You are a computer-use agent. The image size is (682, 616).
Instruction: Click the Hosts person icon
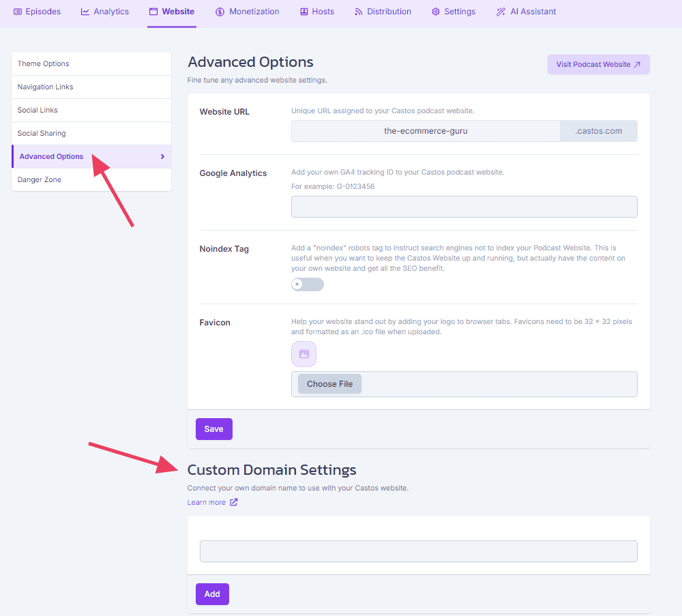tap(304, 12)
